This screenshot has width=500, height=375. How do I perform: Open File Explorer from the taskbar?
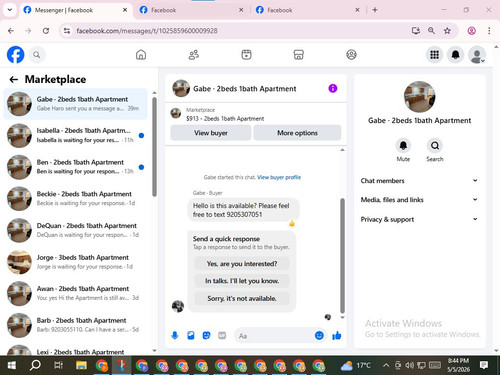click(x=81, y=365)
